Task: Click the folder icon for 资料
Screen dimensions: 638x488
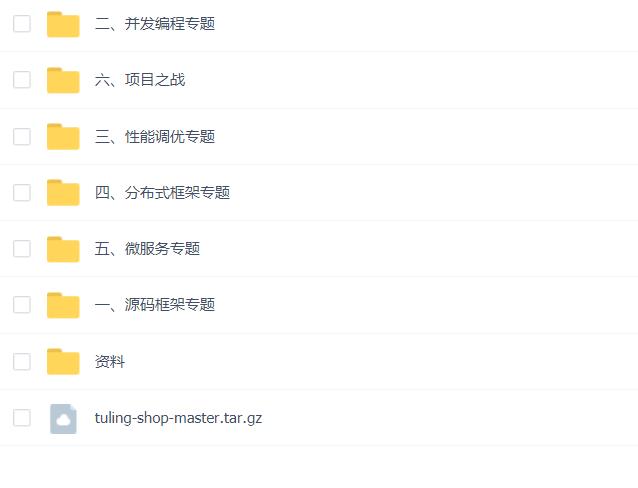Action: click(x=63, y=361)
